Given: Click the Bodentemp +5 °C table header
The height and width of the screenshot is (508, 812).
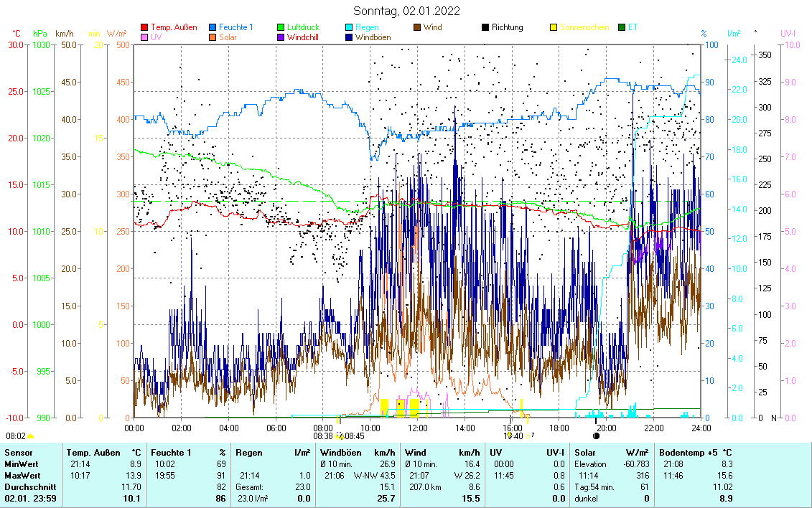Looking at the screenshot, I should coord(695,453).
